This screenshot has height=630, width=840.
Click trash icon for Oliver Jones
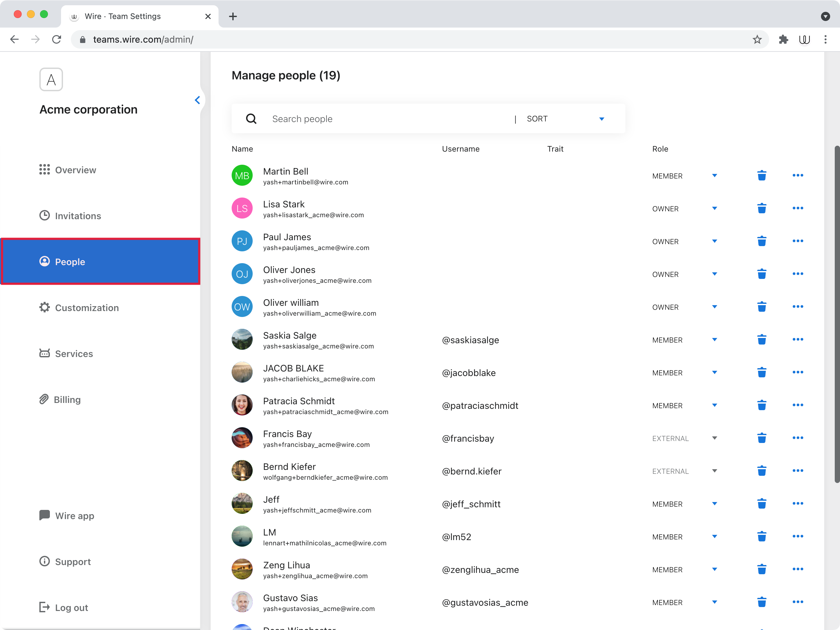point(761,274)
